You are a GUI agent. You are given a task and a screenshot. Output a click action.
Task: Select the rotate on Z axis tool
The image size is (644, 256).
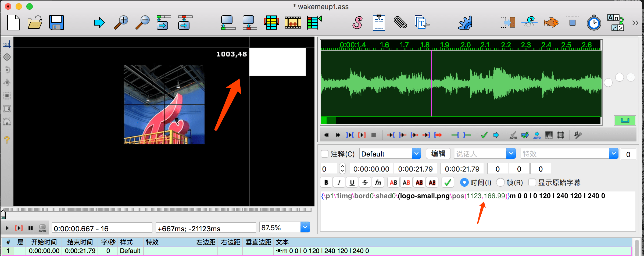(7, 70)
